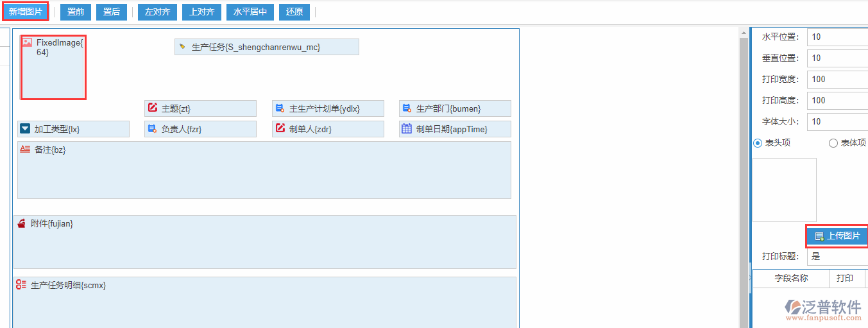
Task: Apply 水平居中 alignment
Action: pyautogui.click(x=251, y=12)
